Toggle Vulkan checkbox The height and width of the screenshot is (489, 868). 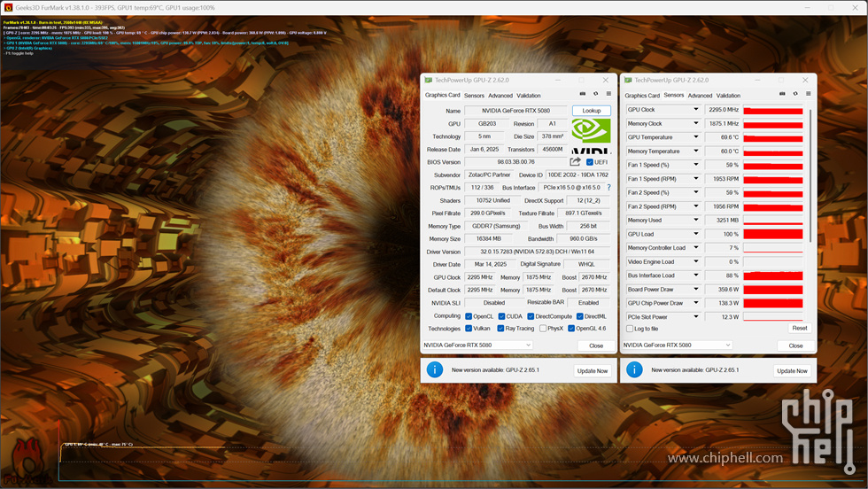pyautogui.click(x=469, y=329)
